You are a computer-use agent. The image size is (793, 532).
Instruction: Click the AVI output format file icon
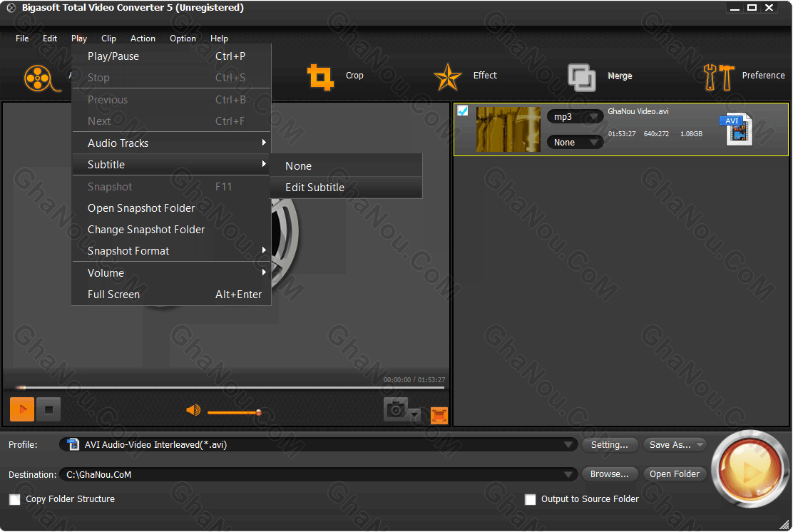coord(737,128)
